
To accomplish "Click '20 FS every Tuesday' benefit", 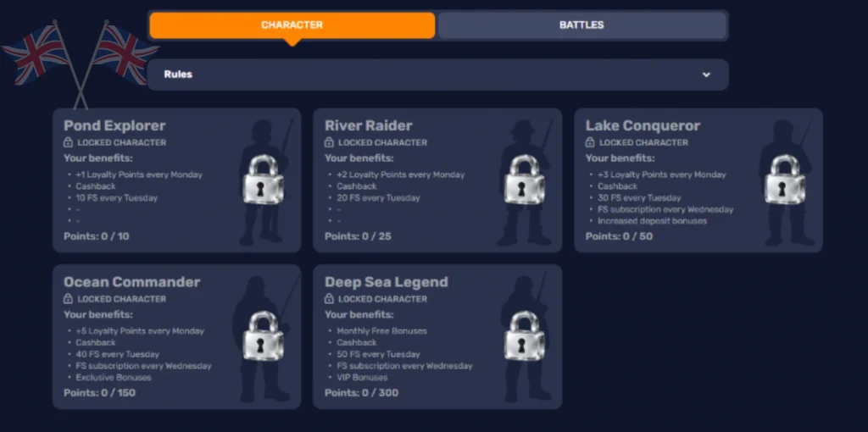I will (x=378, y=198).
